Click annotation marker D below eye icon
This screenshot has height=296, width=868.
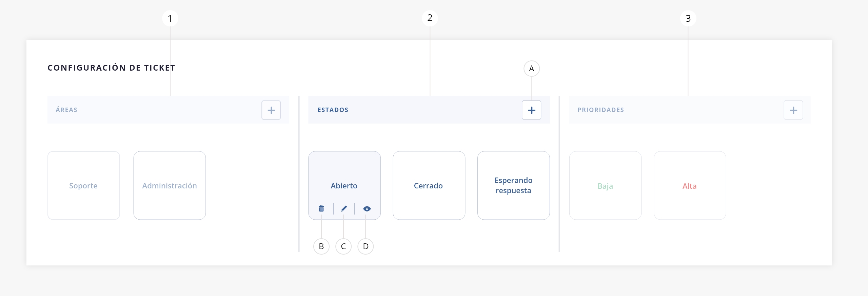click(x=366, y=246)
